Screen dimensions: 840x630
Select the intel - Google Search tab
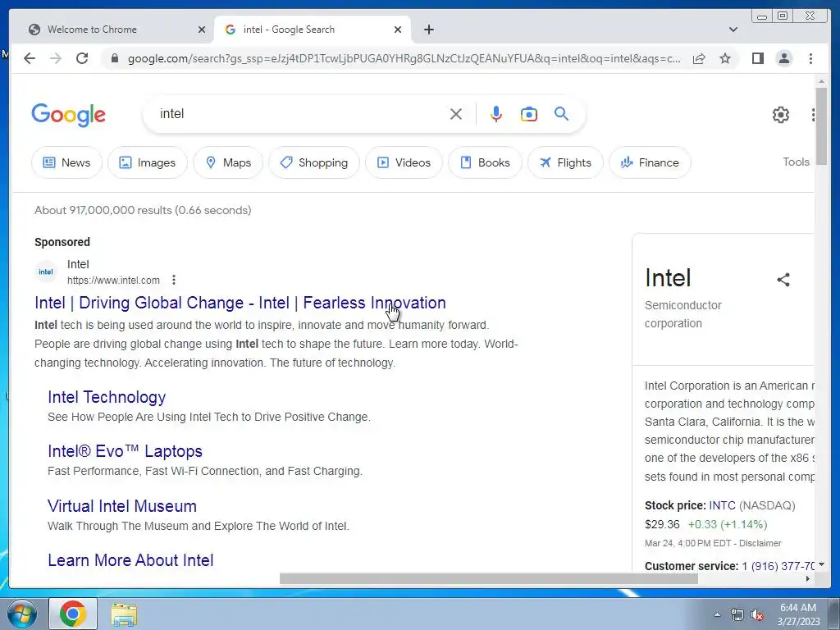pyautogui.click(x=313, y=30)
